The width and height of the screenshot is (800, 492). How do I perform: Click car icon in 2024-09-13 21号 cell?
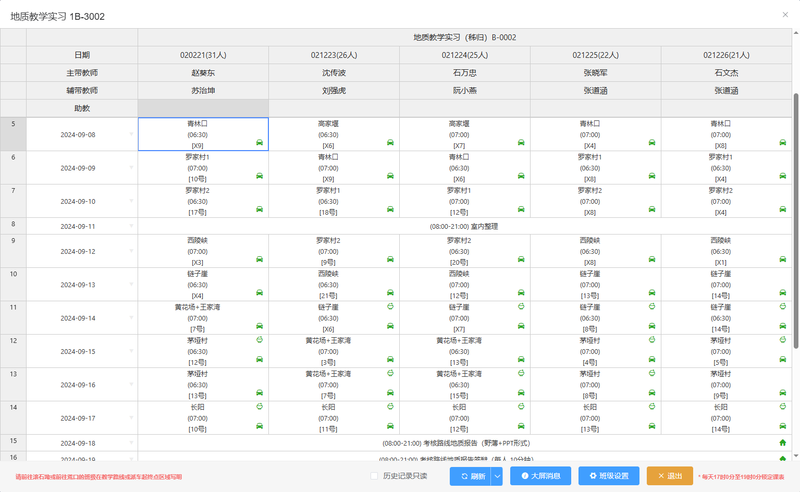(390, 294)
